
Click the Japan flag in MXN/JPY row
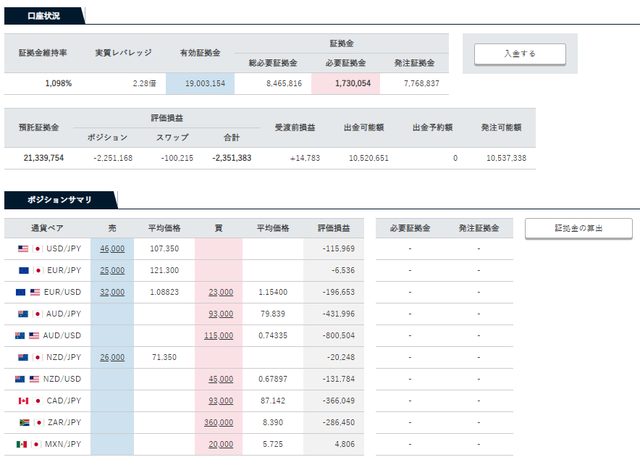tap(36, 444)
